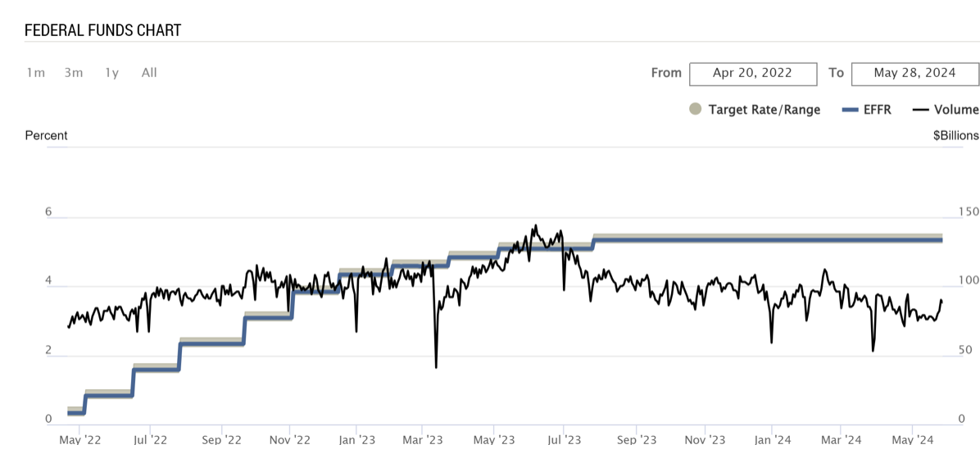
Task: Click the From date field
Action: (752, 73)
